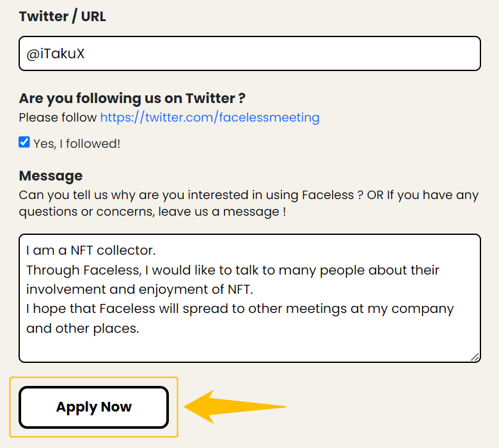Click the text area resize handle icon
This screenshot has width=499, height=448.
coord(475,357)
